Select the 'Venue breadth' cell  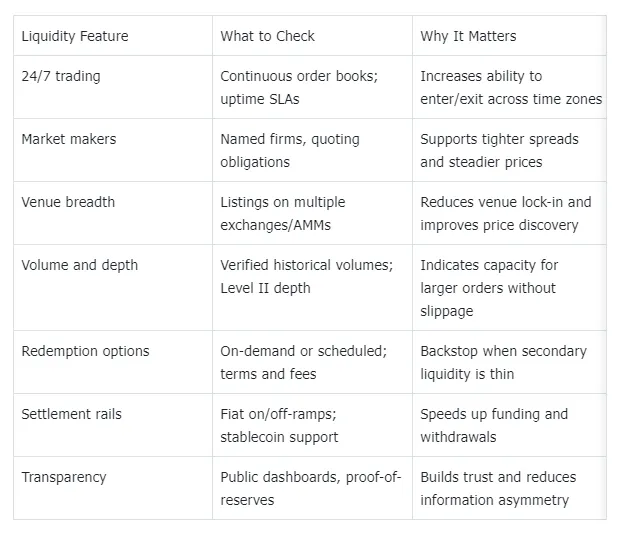click(68, 202)
